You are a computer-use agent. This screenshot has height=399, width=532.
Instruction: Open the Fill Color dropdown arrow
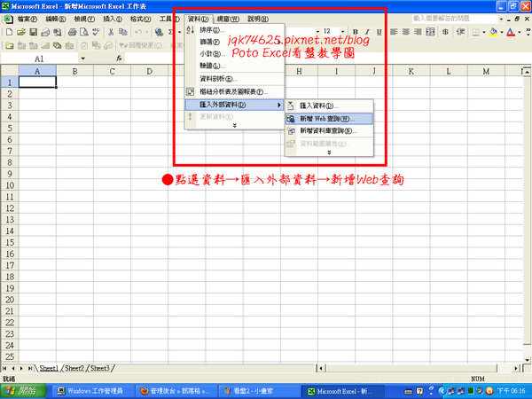coord(502,33)
